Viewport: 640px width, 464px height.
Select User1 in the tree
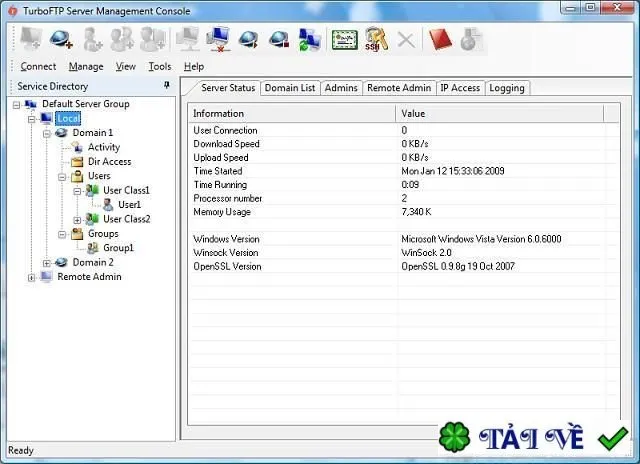(129, 204)
